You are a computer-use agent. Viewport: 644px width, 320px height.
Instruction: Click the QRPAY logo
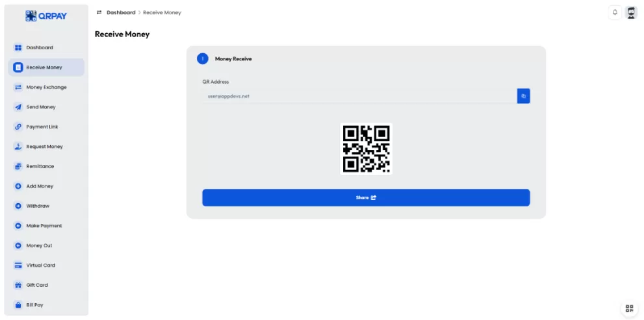pos(46,16)
